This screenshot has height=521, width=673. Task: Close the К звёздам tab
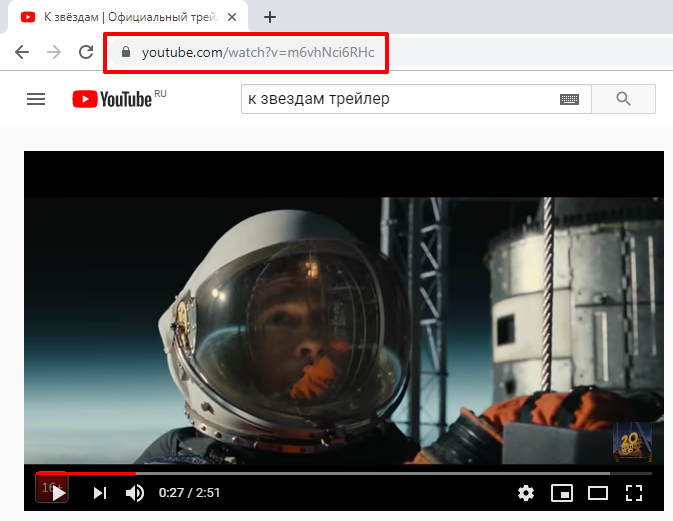pos(232,17)
